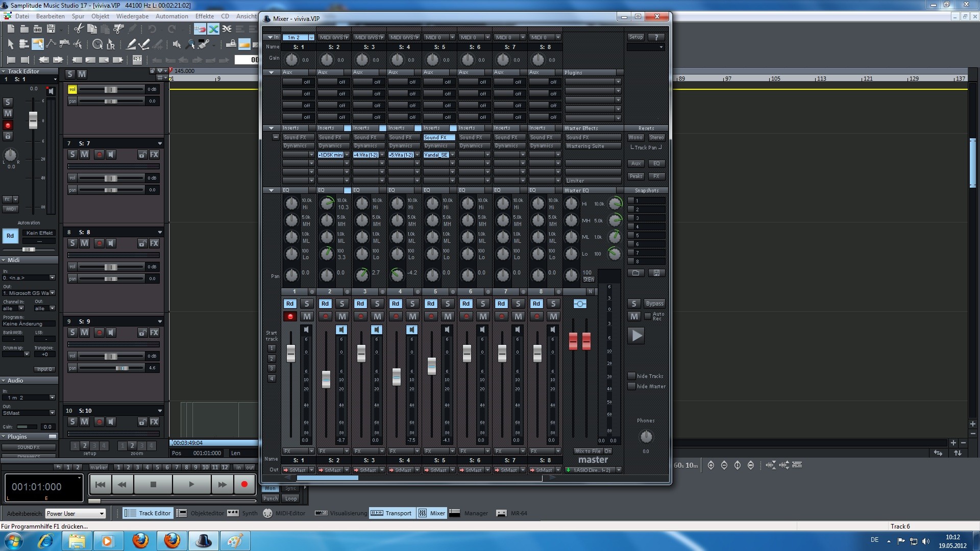Toggle the master fader link button
The image size is (980, 551).
tap(580, 304)
